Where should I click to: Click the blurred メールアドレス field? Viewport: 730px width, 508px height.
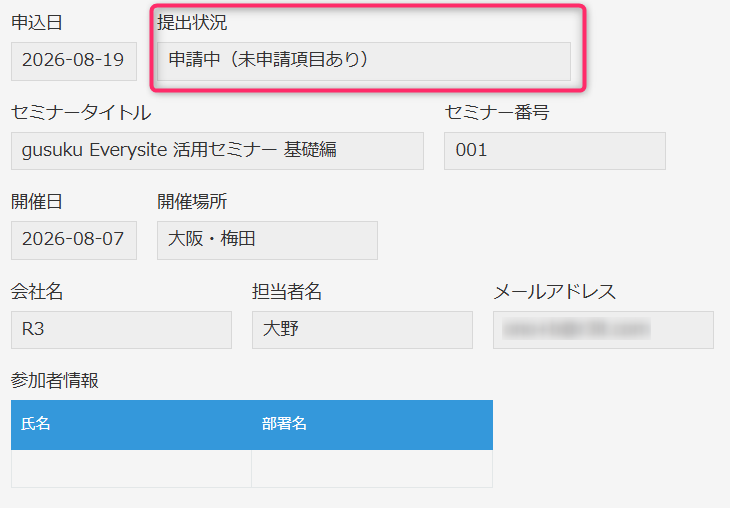603,330
